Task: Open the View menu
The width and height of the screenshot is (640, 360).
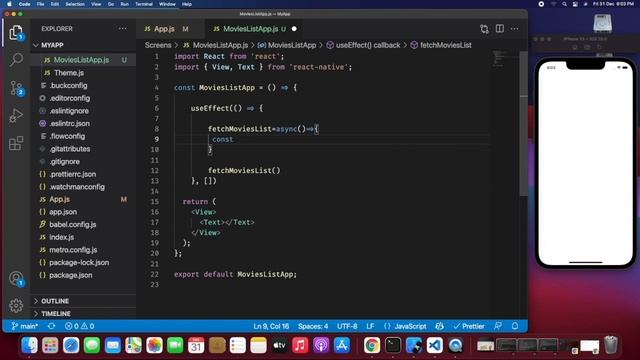Action: pos(96,4)
